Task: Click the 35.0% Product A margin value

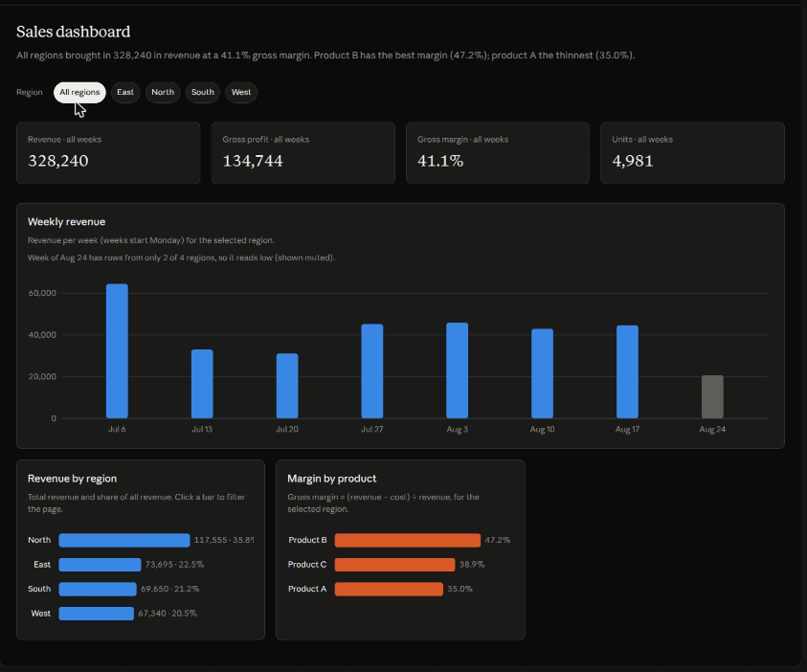Action: [460, 589]
